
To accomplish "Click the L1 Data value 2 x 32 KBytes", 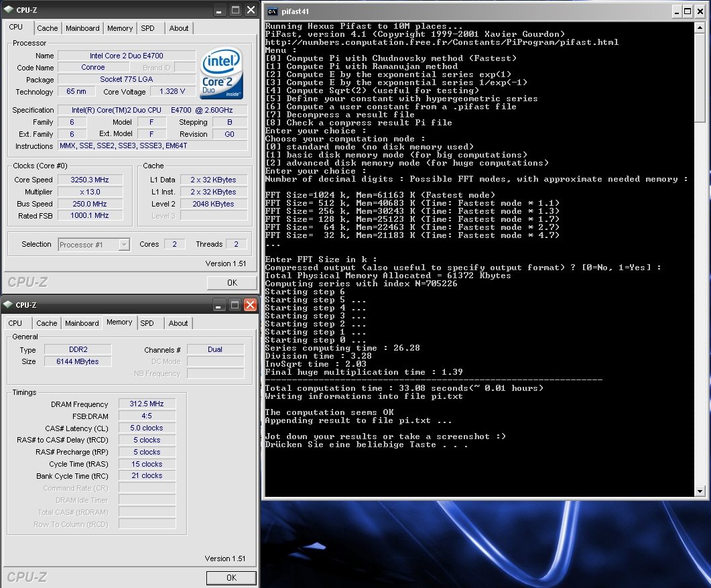I will (x=214, y=180).
